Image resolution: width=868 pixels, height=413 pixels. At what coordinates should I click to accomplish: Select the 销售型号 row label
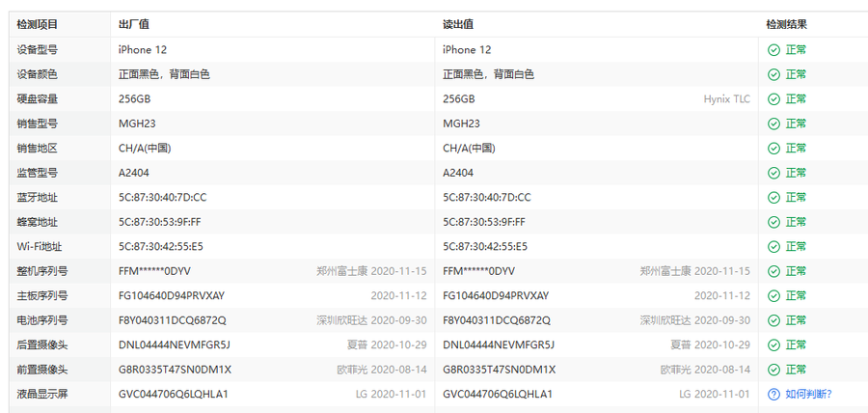click(x=37, y=124)
